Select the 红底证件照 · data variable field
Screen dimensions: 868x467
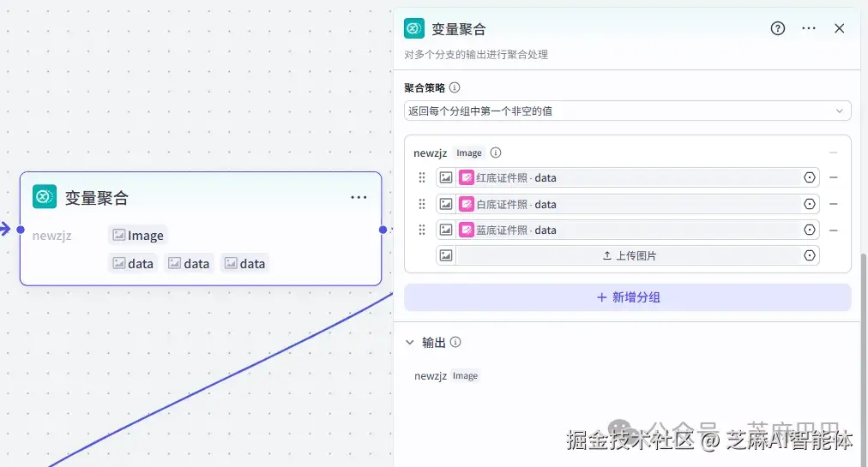[628, 177]
